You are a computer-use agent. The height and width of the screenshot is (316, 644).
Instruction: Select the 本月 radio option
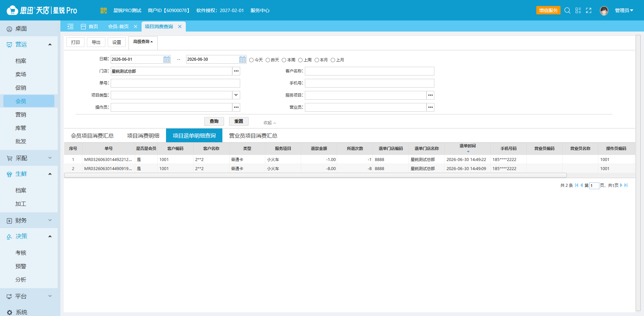(317, 60)
